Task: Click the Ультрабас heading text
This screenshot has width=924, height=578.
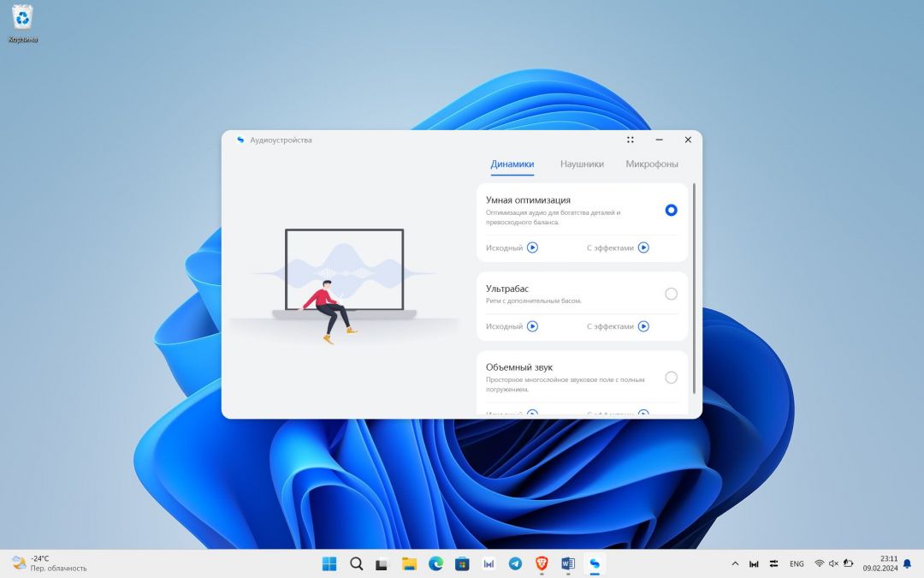Action: 507,289
